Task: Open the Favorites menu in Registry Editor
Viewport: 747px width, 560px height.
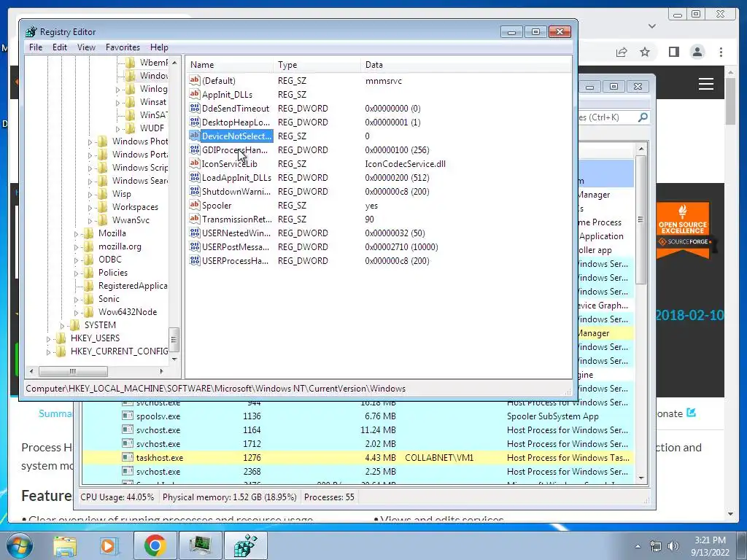Action: pos(123,47)
